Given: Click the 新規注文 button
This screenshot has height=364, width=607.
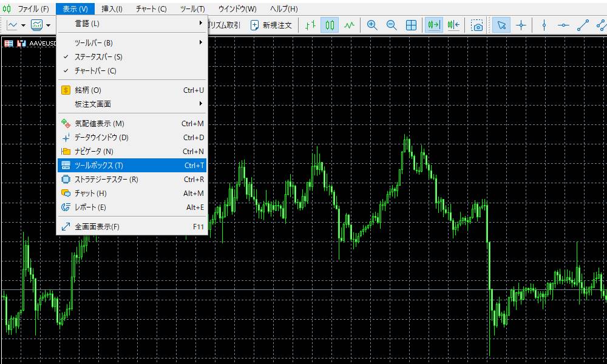Looking at the screenshot, I should pos(271,25).
